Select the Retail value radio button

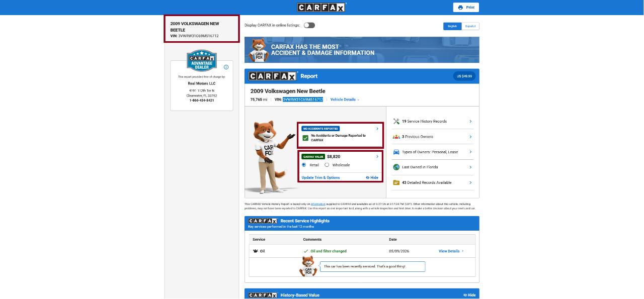(x=304, y=165)
